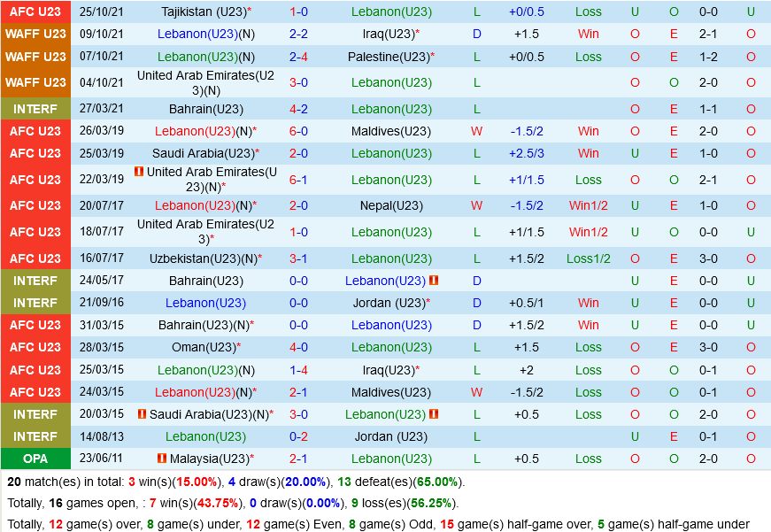The width and height of the screenshot is (771, 532).
Task: Click the INTERF label on the 27/03/21 row
Action: 35,109
